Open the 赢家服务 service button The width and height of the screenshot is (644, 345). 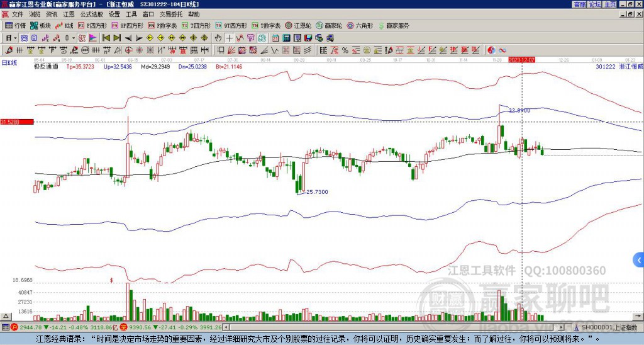click(x=394, y=25)
